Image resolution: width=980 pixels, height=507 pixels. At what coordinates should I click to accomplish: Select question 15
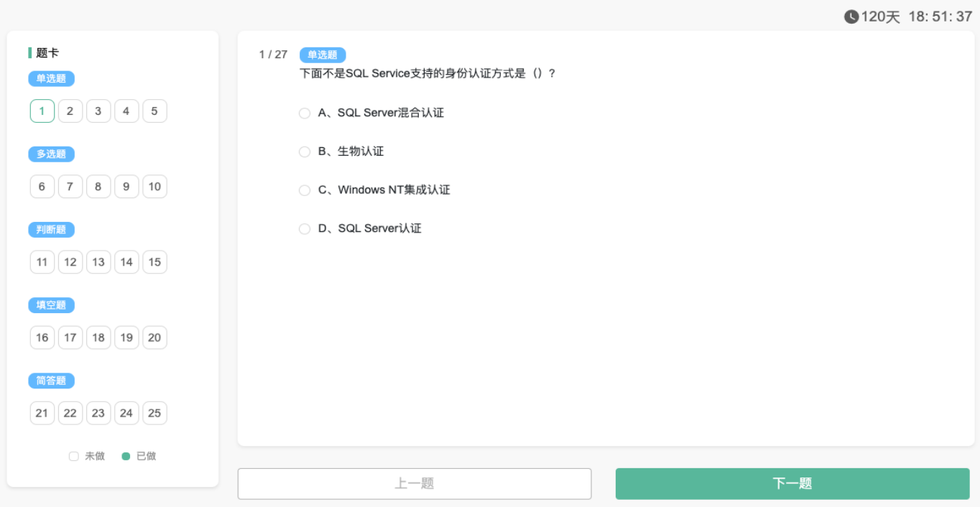pos(154,262)
